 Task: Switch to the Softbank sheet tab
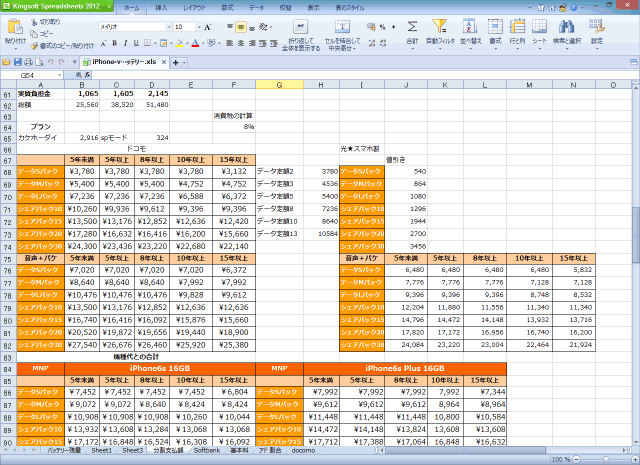tap(207, 451)
